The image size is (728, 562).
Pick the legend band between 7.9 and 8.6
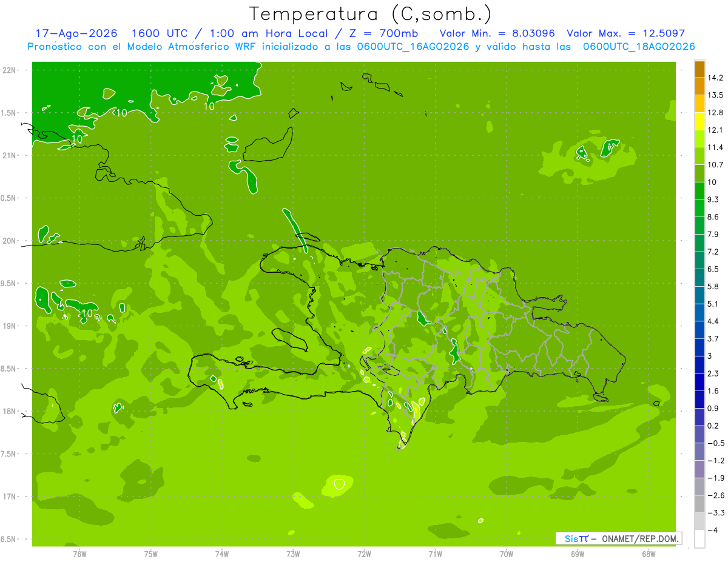point(699,226)
